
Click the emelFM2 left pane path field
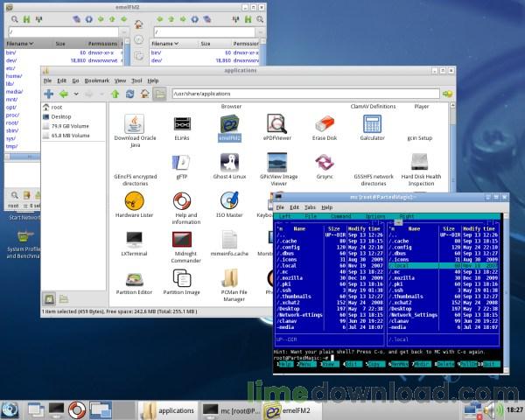tap(64, 32)
